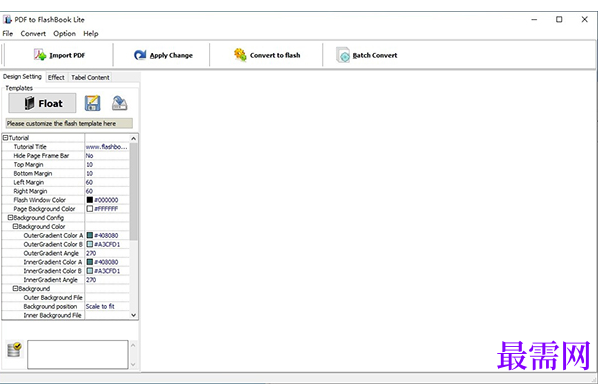609x387 pixels.
Task: Click the Background position Scale to fit value
Action: pos(107,306)
